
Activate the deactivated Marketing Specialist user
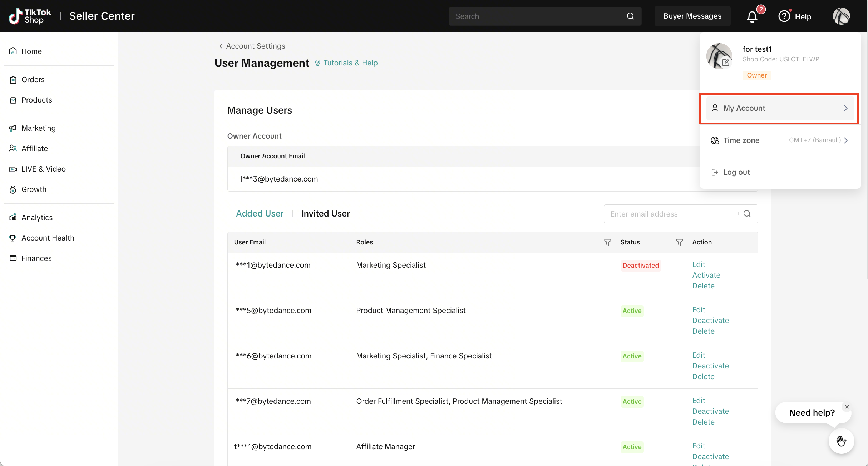[x=706, y=275]
